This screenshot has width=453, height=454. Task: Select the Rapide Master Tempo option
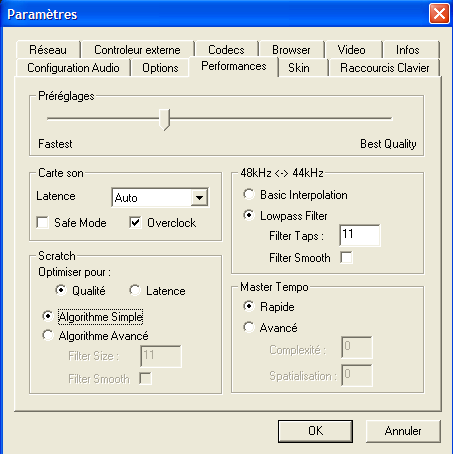coord(249,306)
